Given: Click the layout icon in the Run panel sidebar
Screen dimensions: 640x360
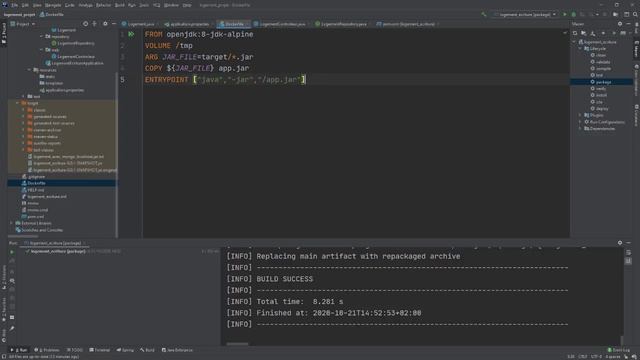Looking at the screenshot, I should click(x=12, y=317).
